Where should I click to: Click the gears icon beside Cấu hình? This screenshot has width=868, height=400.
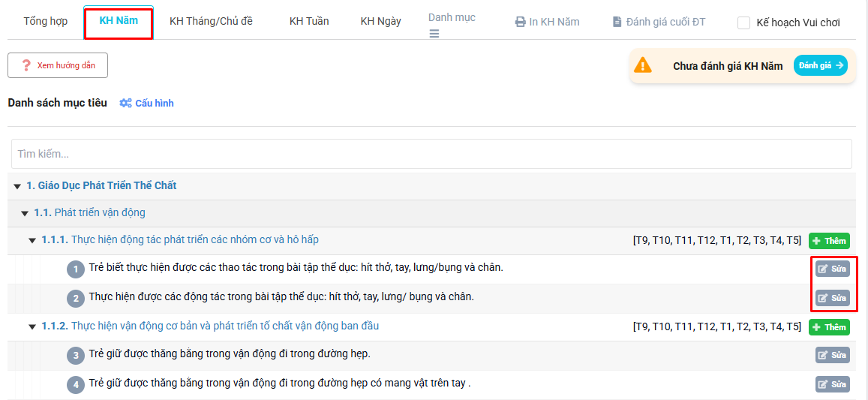[125, 103]
